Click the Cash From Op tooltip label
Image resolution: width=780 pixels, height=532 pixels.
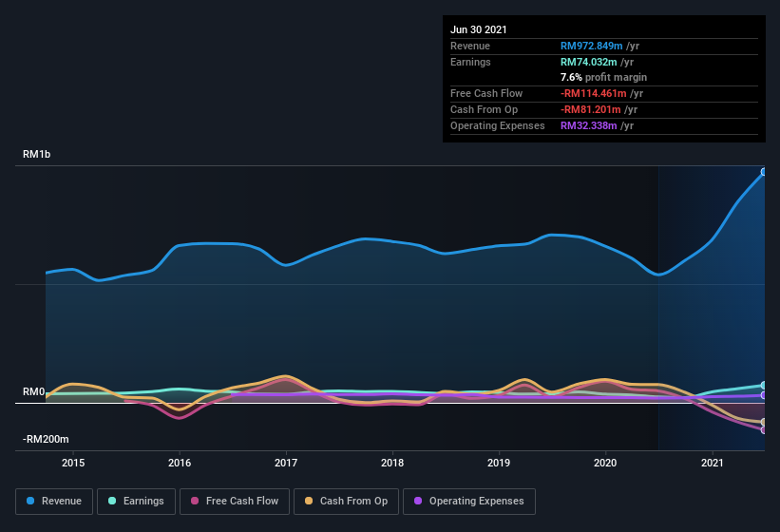click(x=484, y=109)
